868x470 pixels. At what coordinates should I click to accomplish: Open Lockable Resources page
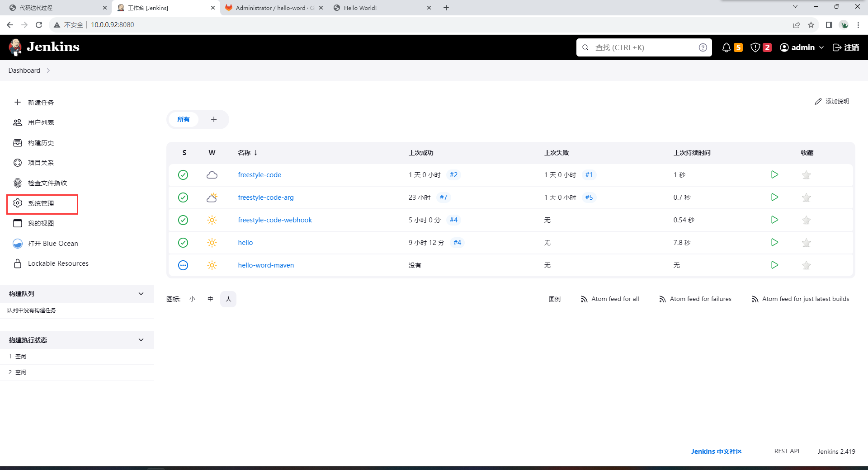point(51,263)
